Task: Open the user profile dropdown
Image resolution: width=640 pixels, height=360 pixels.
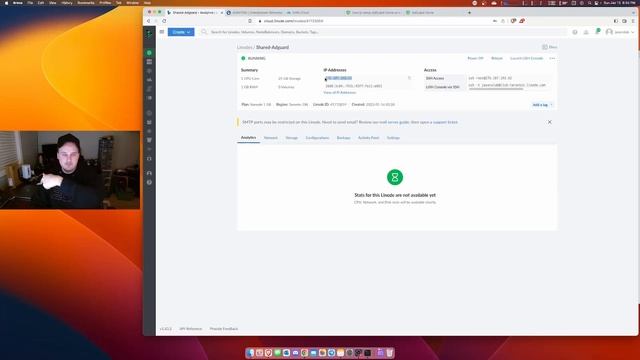Action: (x=620, y=32)
